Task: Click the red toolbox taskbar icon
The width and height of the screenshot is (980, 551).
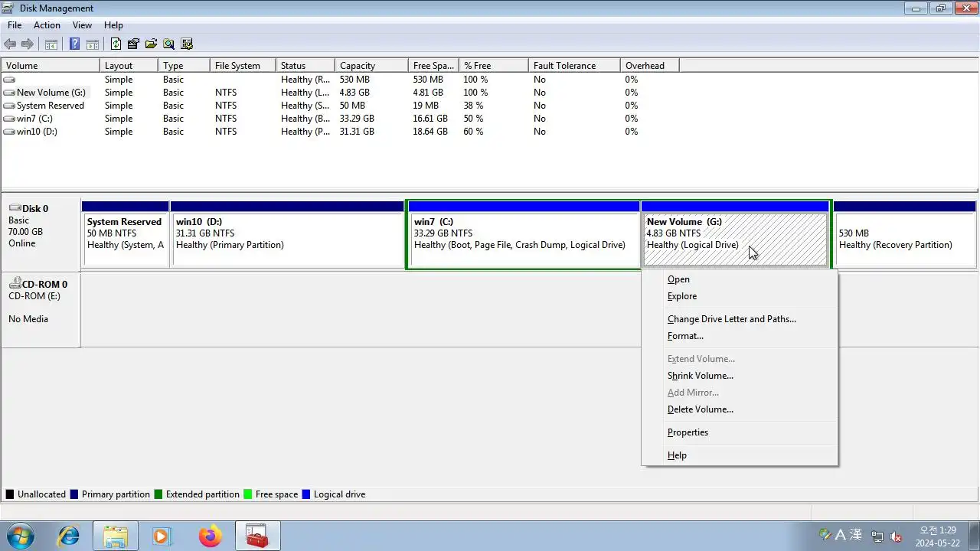Action: tap(257, 536)
